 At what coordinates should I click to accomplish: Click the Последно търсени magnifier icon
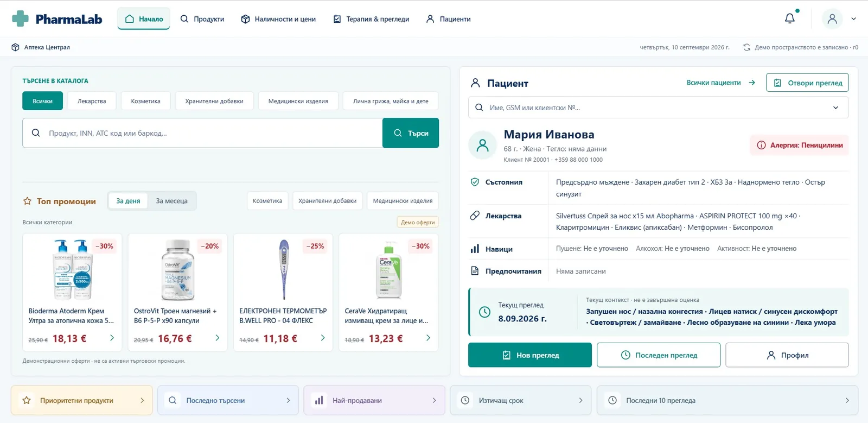tap(173, 400)
